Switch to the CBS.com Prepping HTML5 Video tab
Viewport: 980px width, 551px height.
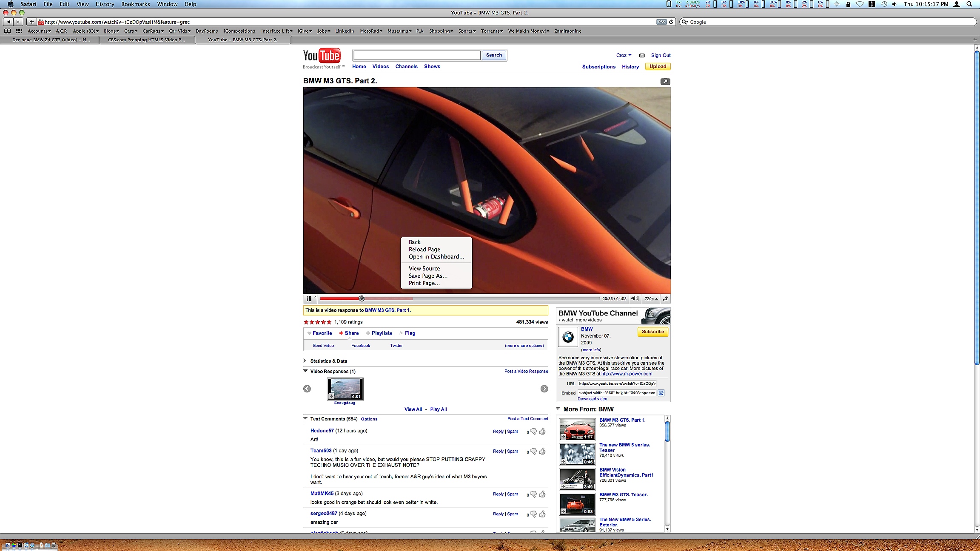147,40
